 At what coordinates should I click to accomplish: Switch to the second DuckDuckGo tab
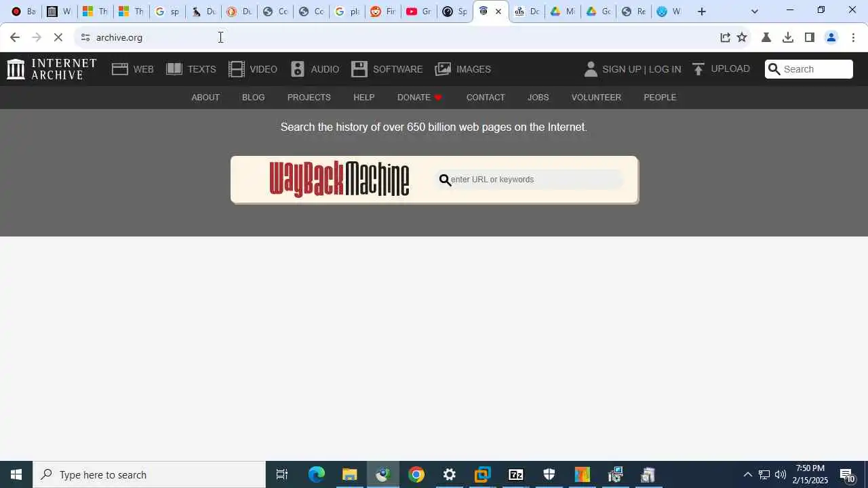click(x=239, y=12)
